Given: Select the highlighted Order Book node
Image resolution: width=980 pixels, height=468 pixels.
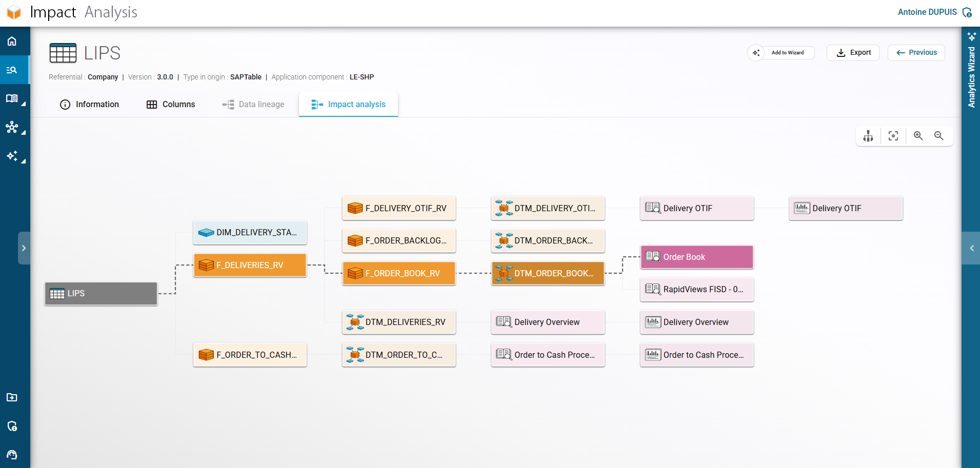Looking at the screenshot, I should click(697, 257).
